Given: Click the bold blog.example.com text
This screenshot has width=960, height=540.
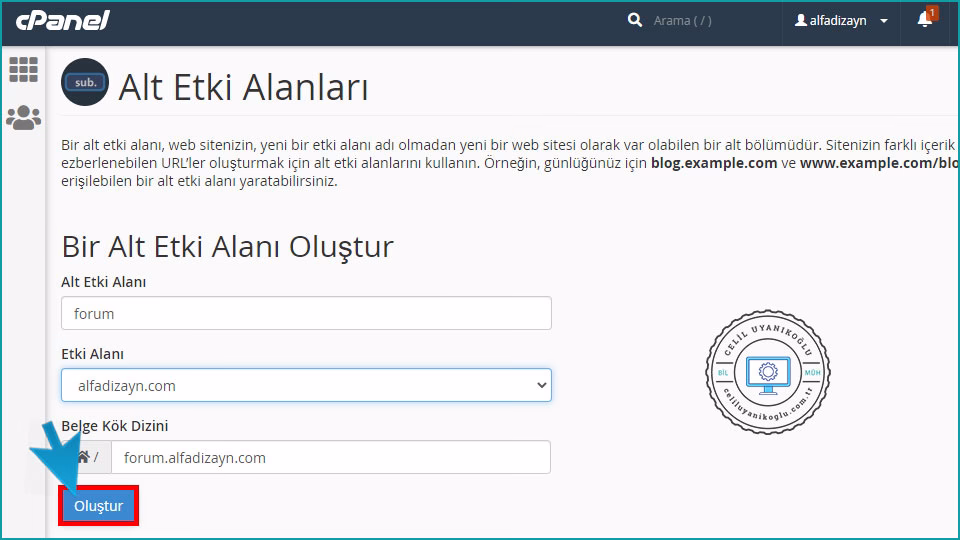Looking at the screenshot, I should click(x=714, y=163).
